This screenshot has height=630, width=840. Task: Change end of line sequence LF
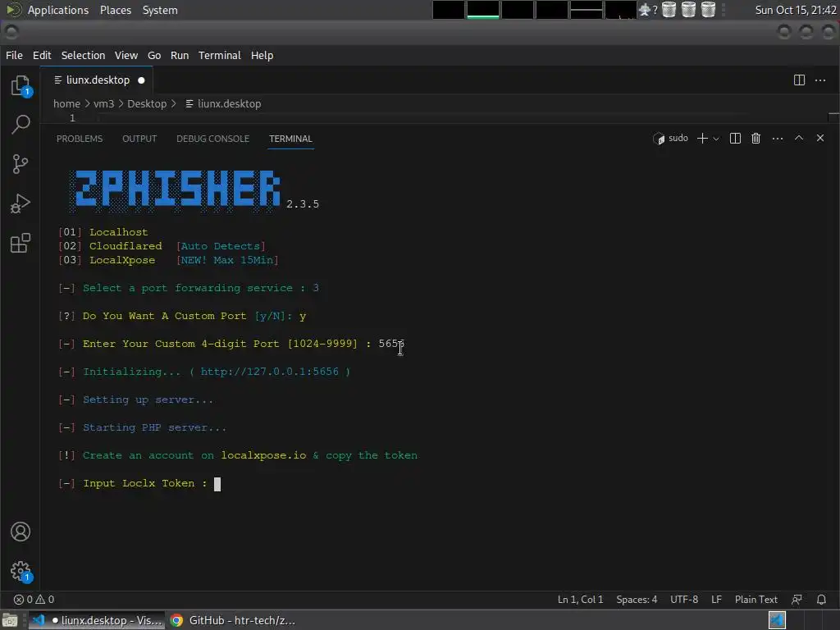point(716,600)
